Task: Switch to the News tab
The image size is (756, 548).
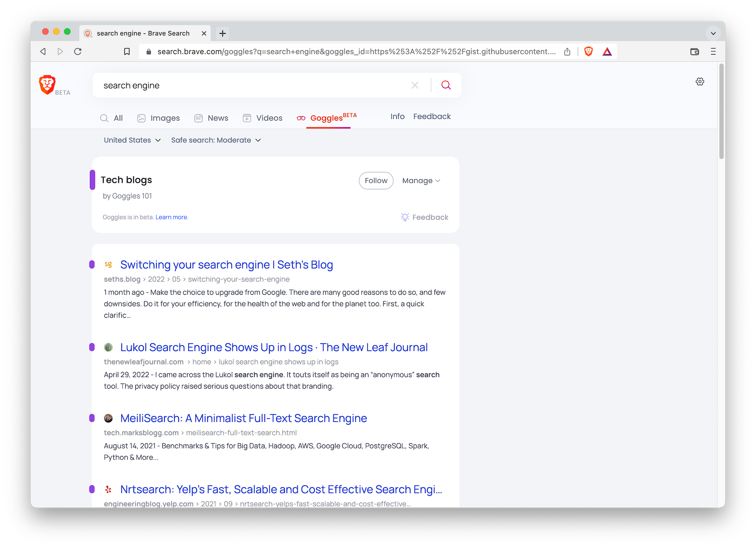Action: 211,118
